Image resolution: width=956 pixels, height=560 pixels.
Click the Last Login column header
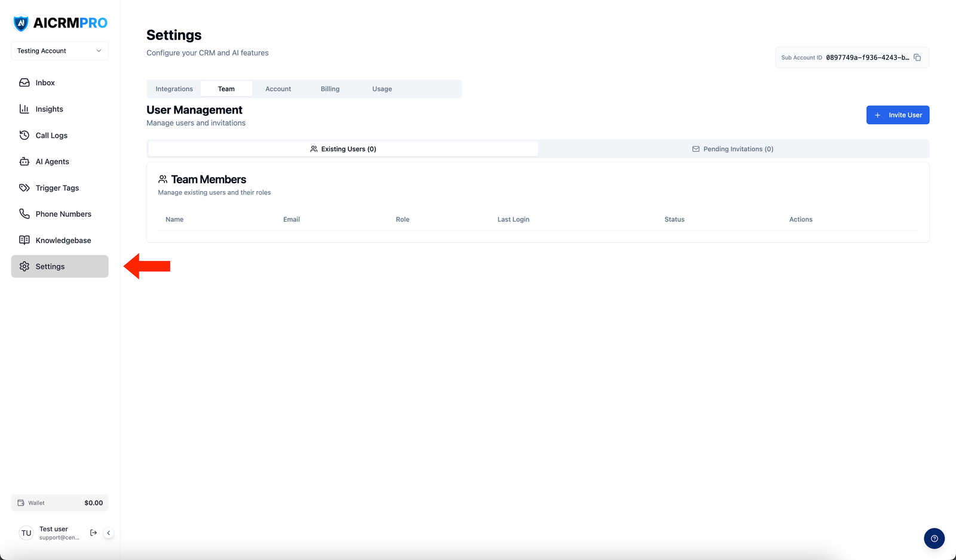513,220
